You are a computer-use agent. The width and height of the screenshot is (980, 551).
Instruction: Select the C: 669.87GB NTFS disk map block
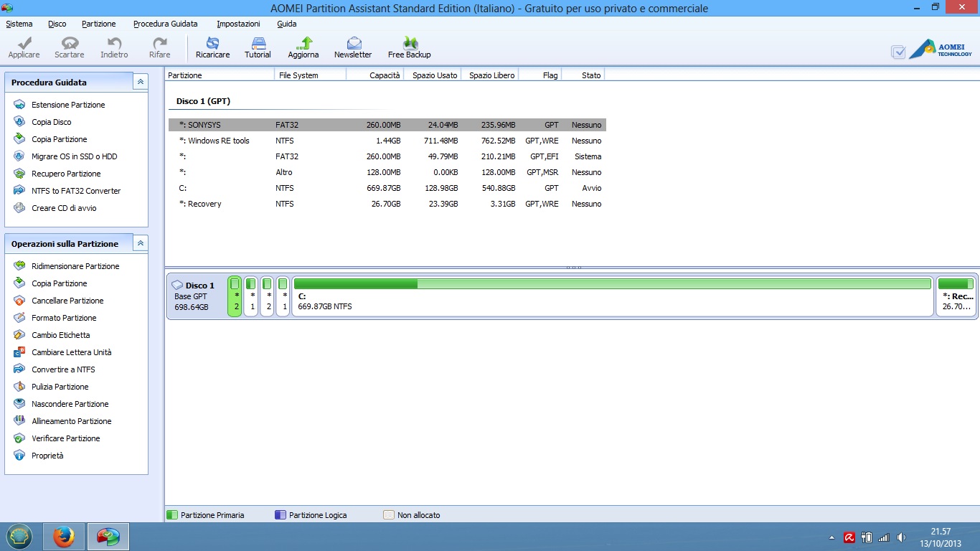click(613, 296)
